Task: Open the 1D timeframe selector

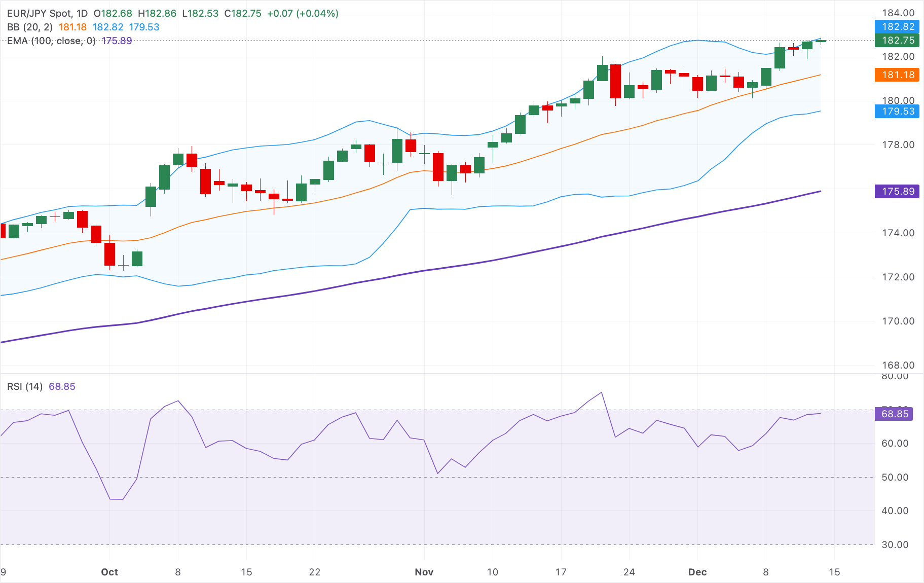Action: tap(81, 14)
